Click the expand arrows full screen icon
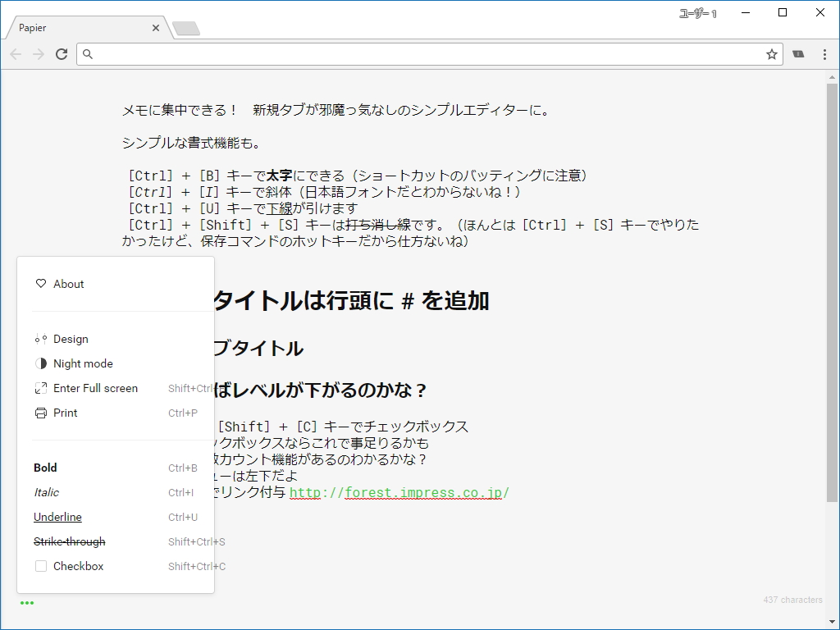This screenshot has height=630, width=840. click(41, 388)
